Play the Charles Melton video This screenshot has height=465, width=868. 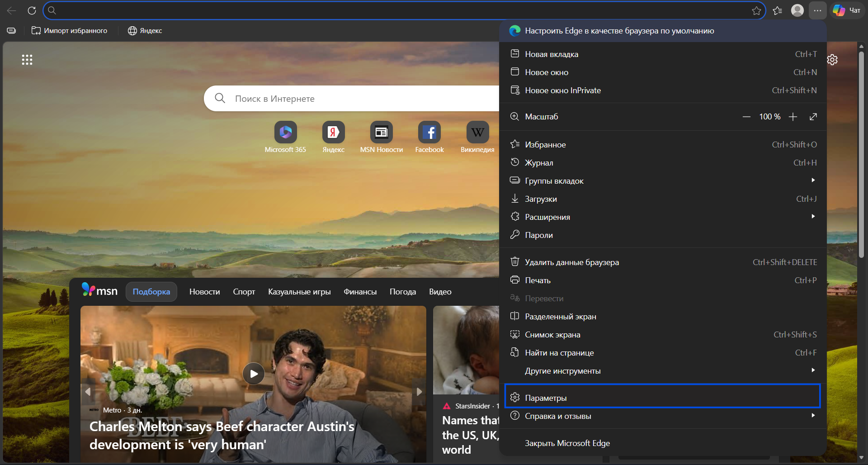(254, 374)
